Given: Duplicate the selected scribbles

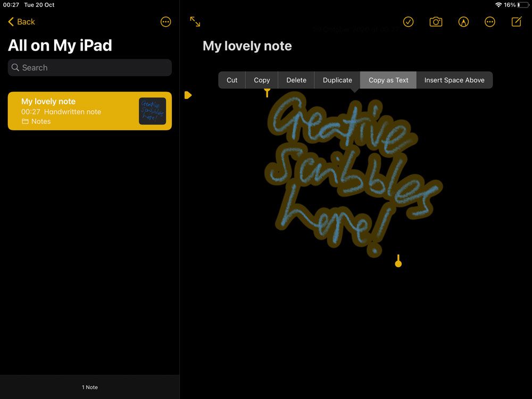Looking at the screenshot, I should 337,80.
